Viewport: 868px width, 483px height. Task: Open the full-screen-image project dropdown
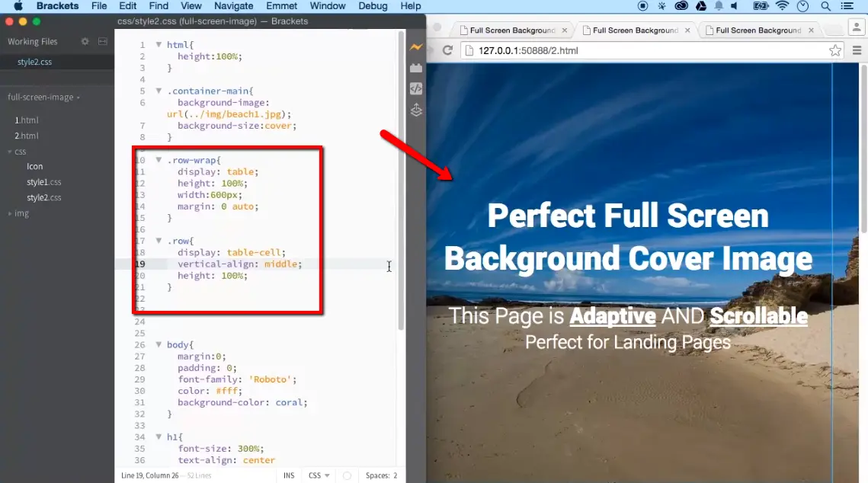point(43,98)
